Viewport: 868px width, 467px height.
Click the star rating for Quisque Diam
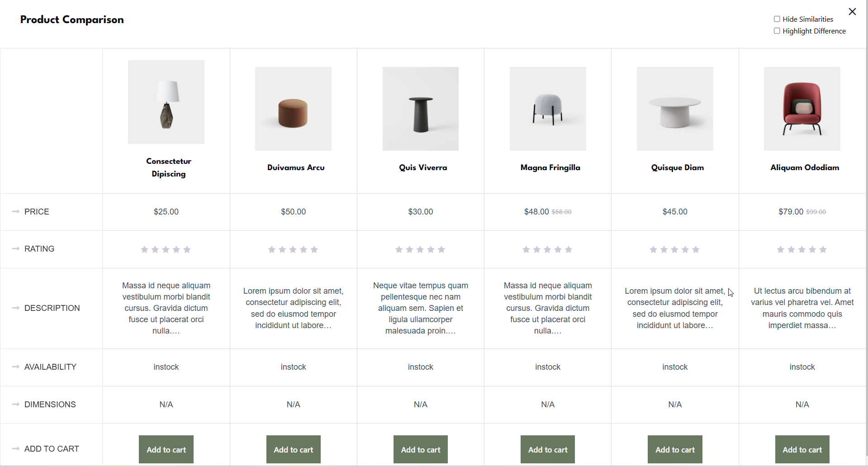pos(674,249)
